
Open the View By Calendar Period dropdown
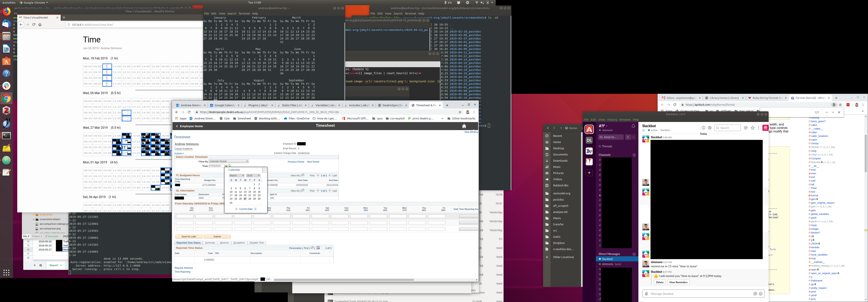click(228, 161)
